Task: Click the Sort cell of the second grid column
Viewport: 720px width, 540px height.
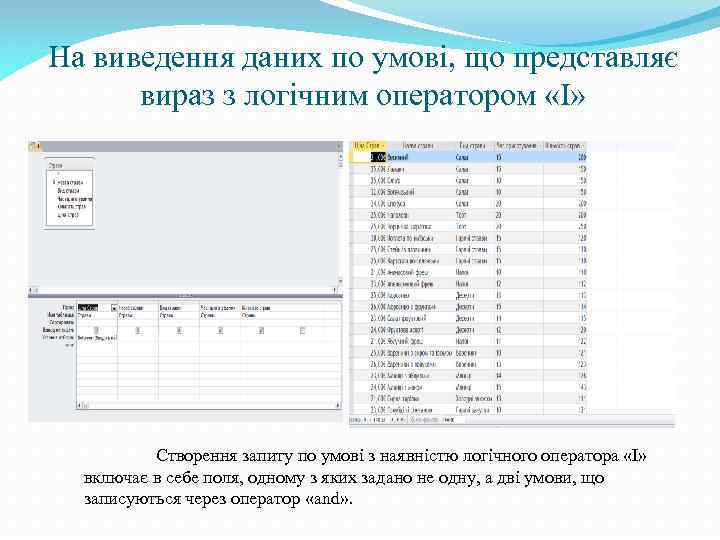Action: pyautogui.click(x=138, y=323)
